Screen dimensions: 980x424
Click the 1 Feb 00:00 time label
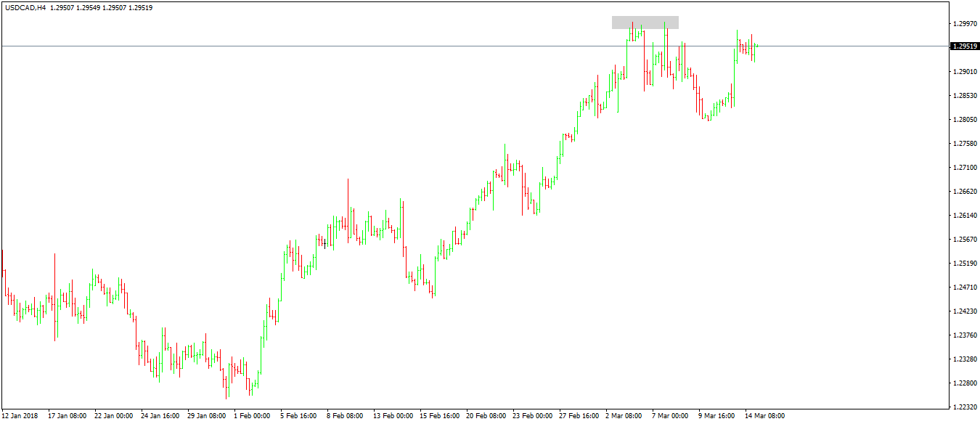coord(252,416)
